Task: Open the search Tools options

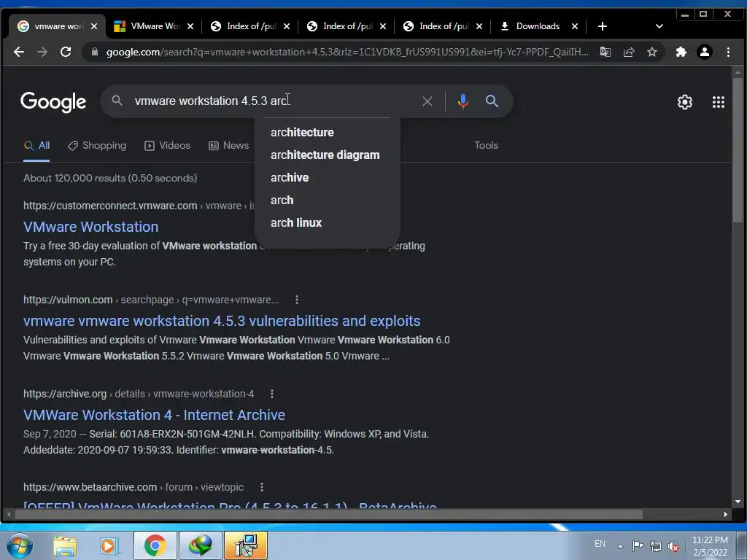Action: [486, 145]
